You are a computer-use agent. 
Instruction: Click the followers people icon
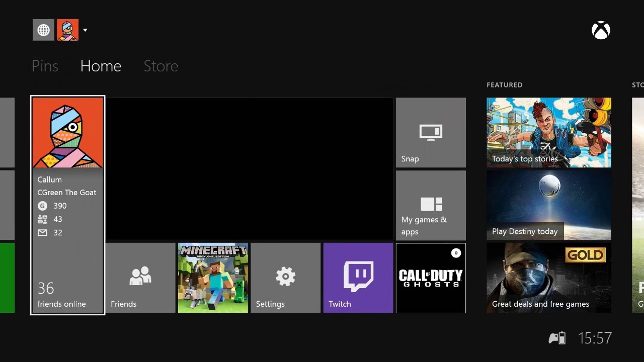[x=42, y=219]
